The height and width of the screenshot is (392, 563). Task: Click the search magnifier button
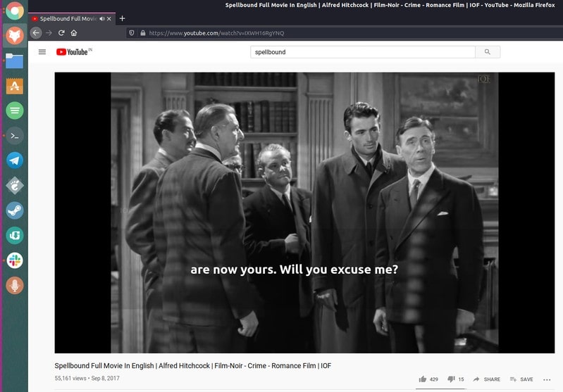[487, 52]
